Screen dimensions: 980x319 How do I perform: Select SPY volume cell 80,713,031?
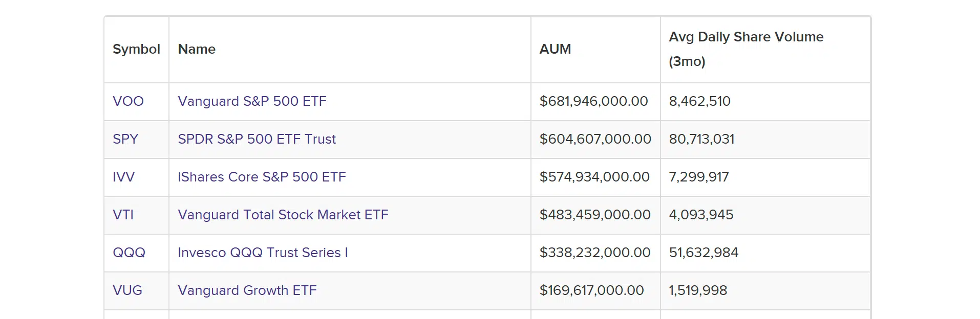701,139
